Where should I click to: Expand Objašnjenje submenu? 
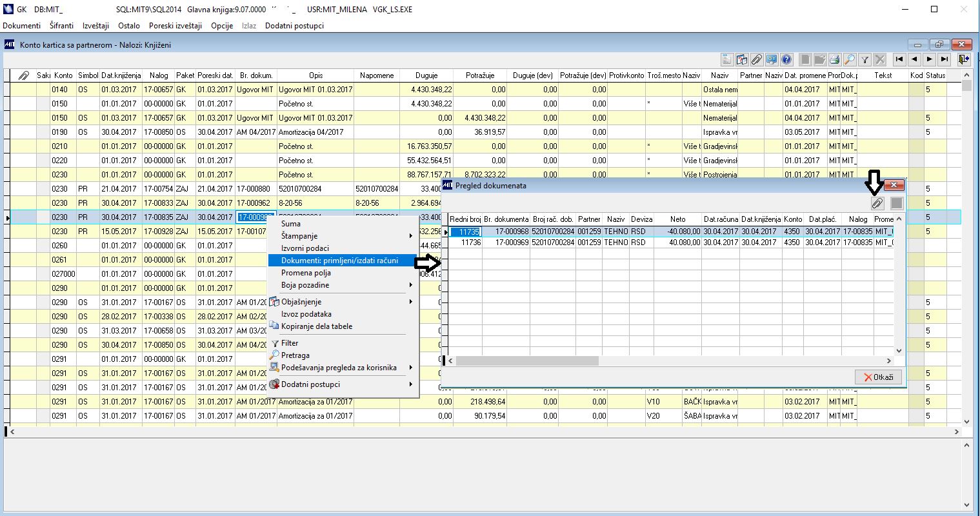point(343,302)
